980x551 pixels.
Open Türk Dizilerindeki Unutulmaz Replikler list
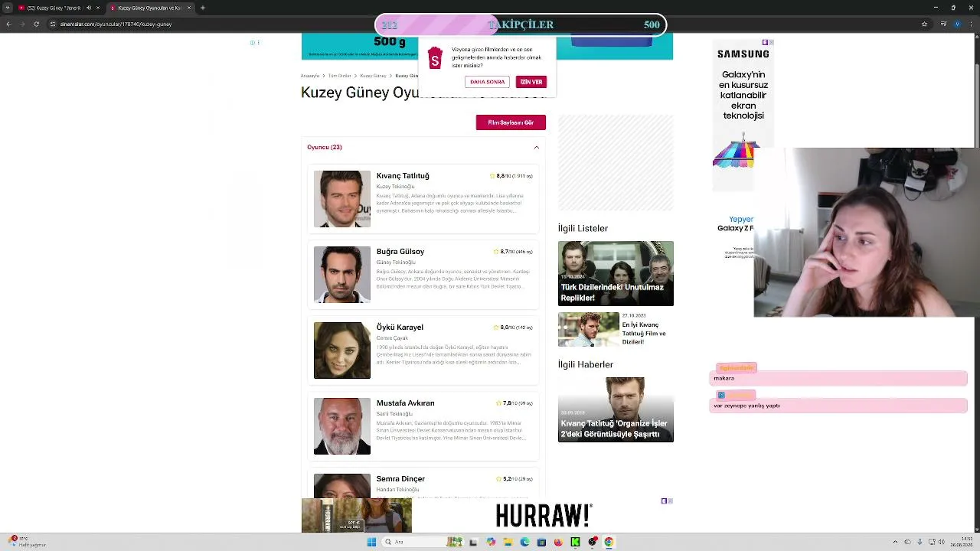coord(616,274)
